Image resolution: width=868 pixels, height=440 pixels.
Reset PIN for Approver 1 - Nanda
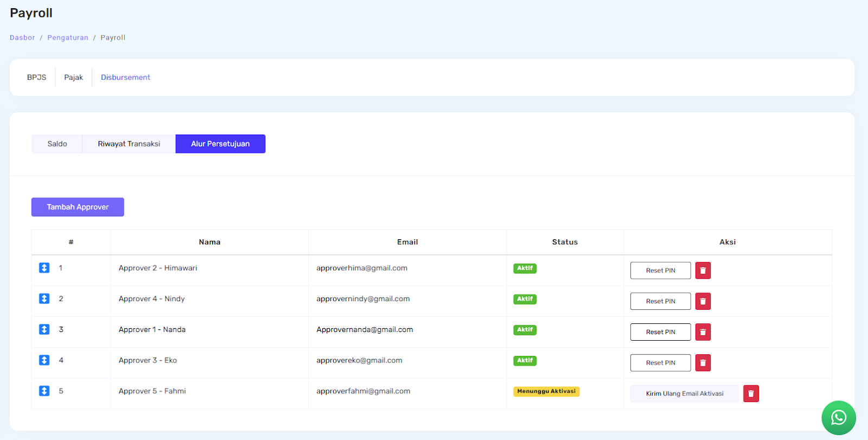[660, 332]
